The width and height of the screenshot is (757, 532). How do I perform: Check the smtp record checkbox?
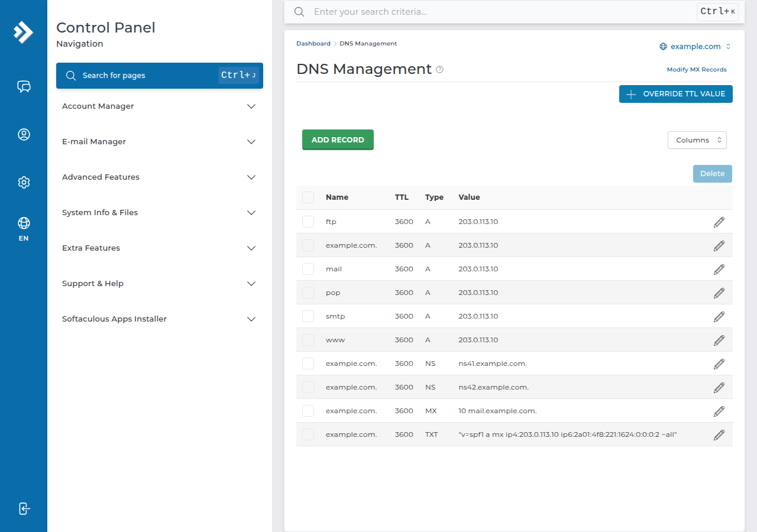(x=308, y=316)
